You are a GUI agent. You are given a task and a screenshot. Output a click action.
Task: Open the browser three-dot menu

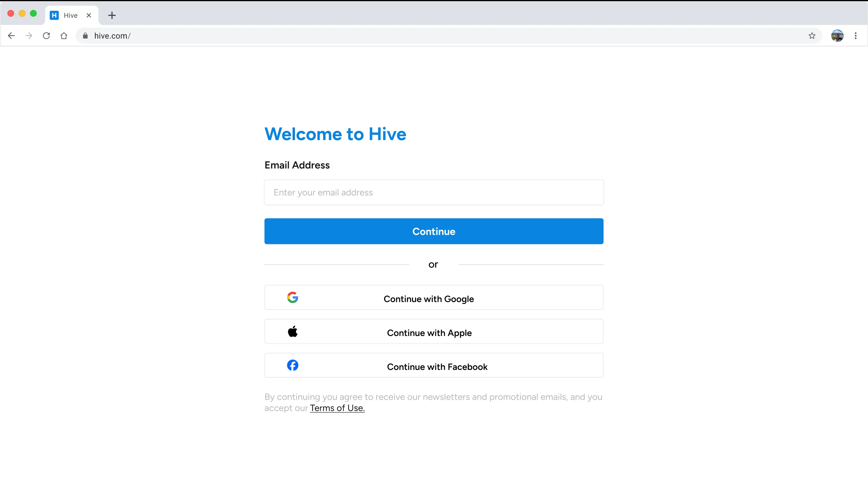point(856,36)
